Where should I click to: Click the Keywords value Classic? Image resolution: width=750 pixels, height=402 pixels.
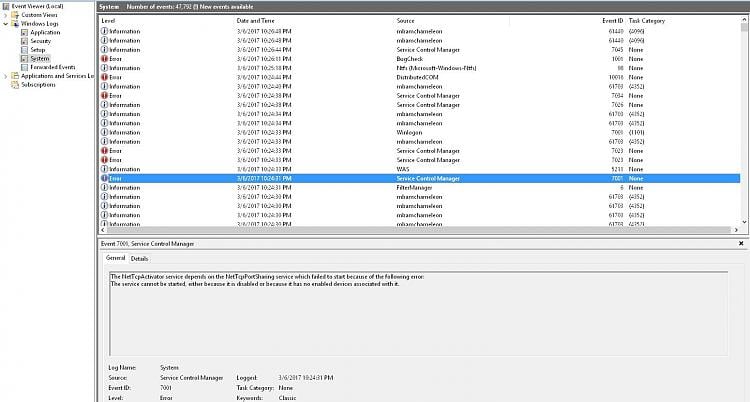coord(287,398)
